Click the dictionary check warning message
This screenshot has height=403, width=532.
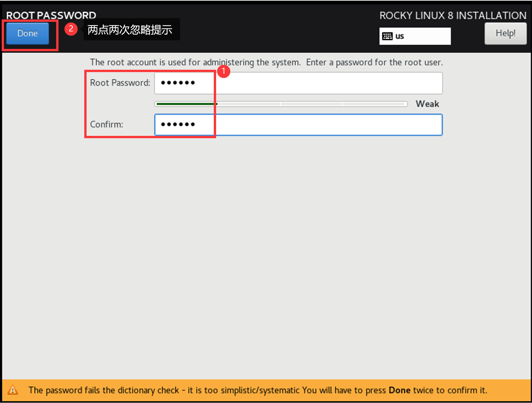click(x=258, y=390)
